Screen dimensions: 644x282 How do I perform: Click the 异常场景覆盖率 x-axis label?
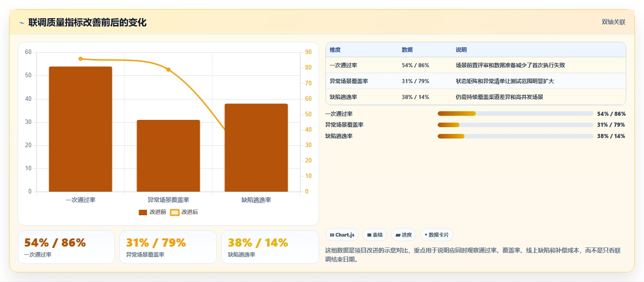(168, 200)
